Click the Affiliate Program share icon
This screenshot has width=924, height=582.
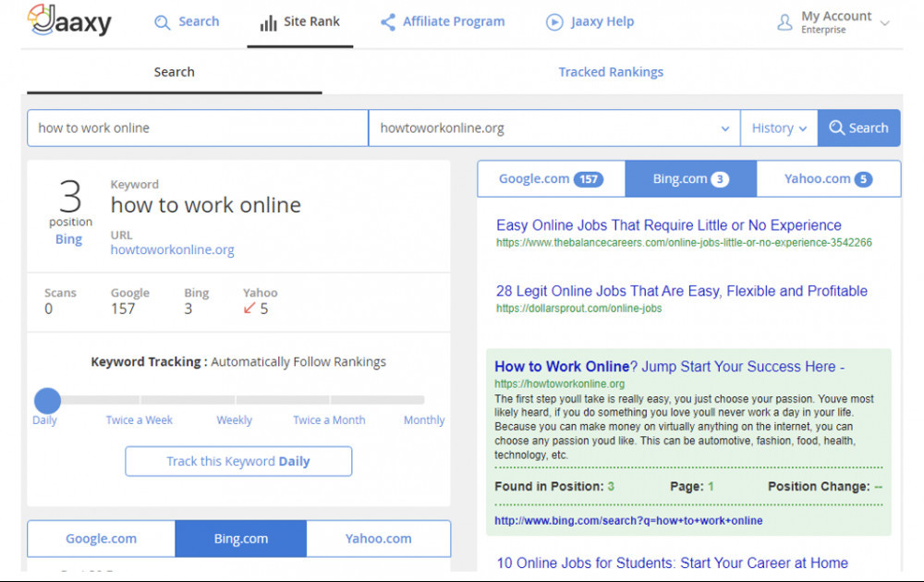(x=388, y=22)
